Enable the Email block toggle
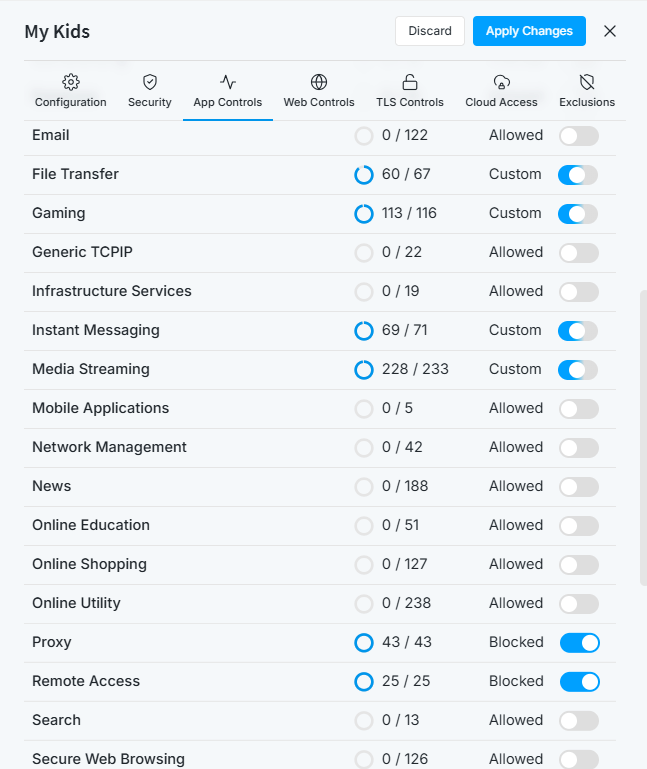 pyautogui.click(x=579, y=136)
